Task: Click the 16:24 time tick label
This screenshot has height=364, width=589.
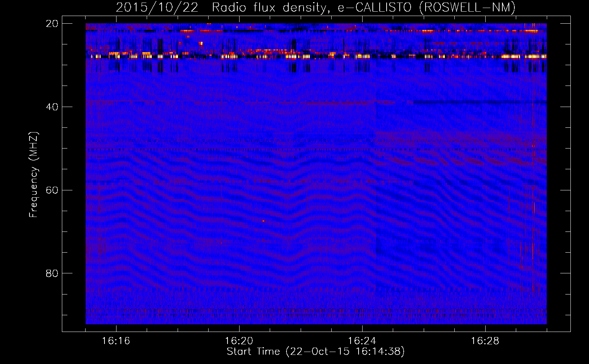Action: click(362, 341)
